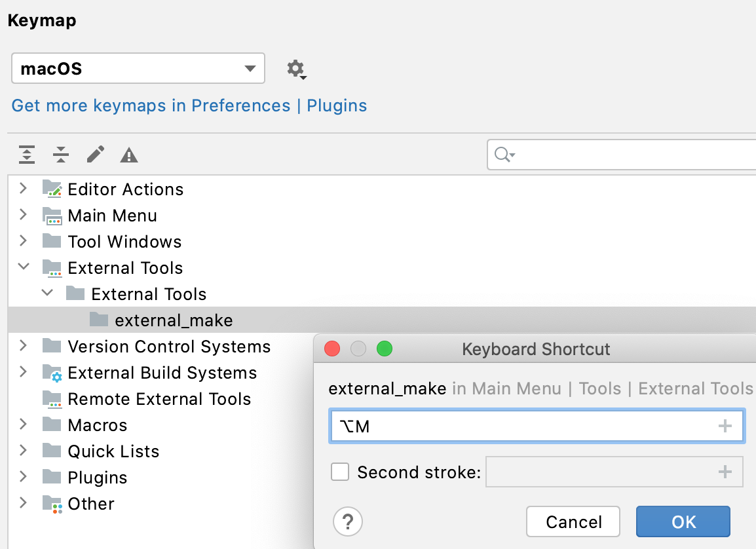Enable the Second stroke checkbox
Viewport: 756px width, 549px height.
click(x=340, y=472)
